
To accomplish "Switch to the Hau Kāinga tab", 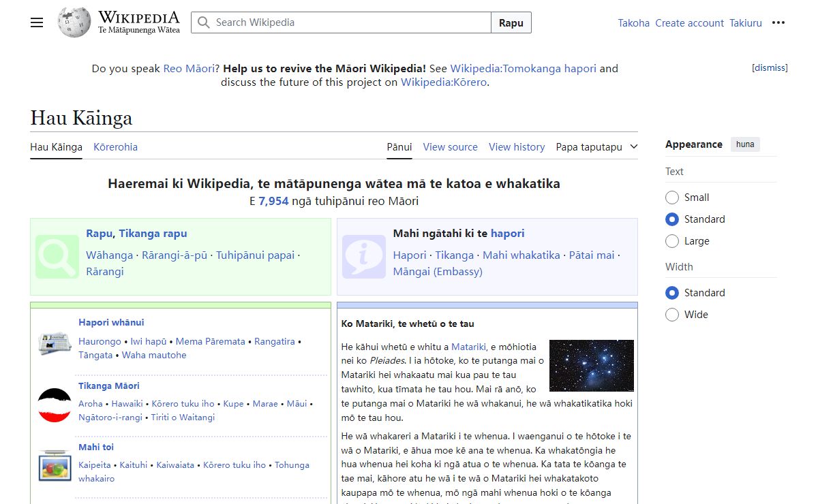I will 56,147.
